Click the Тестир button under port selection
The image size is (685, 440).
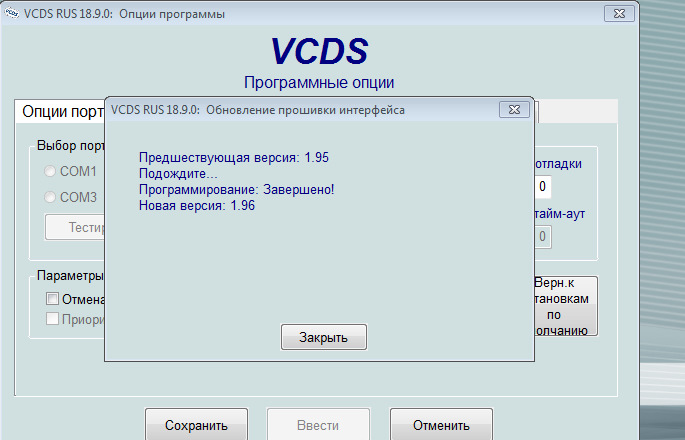point(75,227)
